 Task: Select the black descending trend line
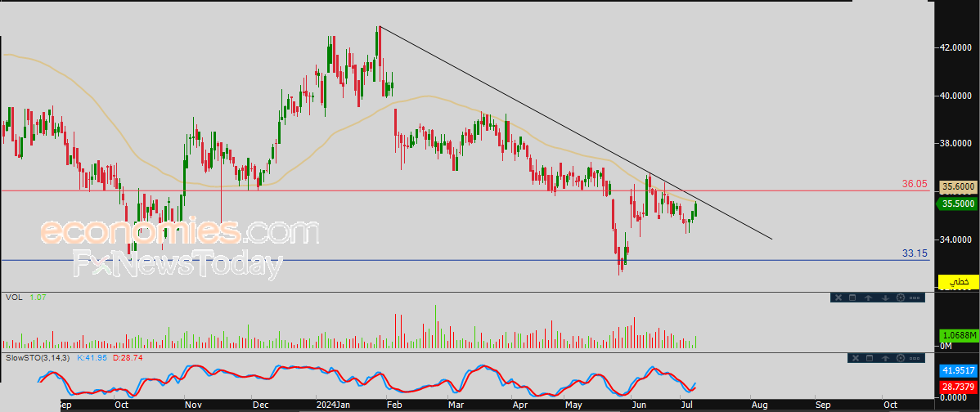[x=576, y=133]
